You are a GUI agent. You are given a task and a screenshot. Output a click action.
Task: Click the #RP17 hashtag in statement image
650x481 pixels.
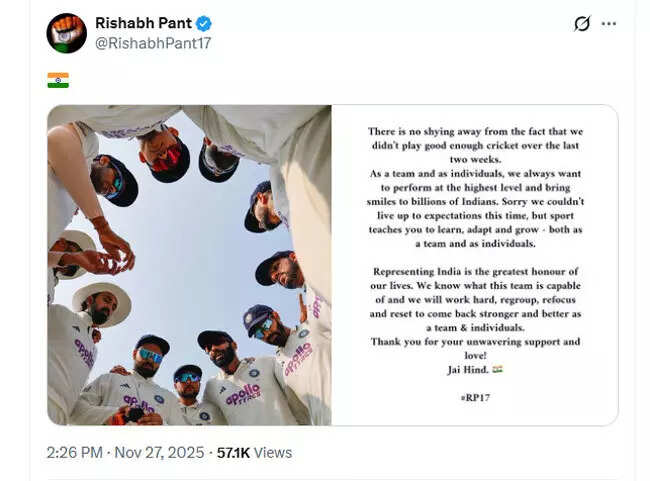pyautogui.click(x=474, y=397)
